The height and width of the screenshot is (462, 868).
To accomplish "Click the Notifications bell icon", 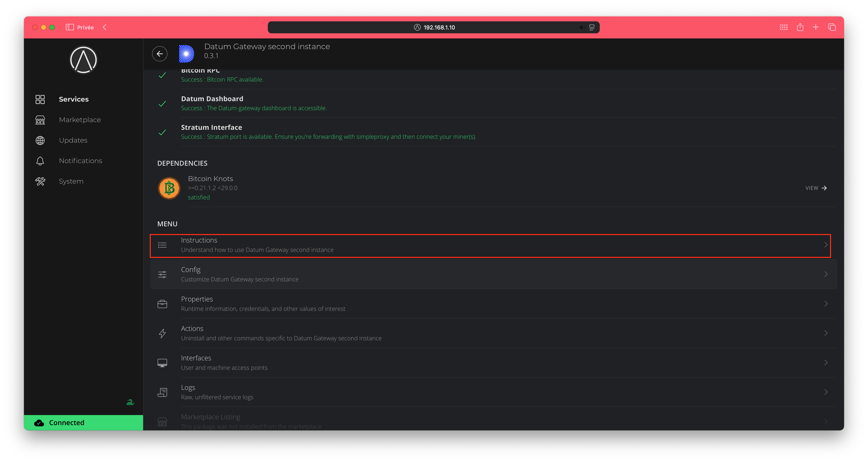I will [x=40, y=161].
